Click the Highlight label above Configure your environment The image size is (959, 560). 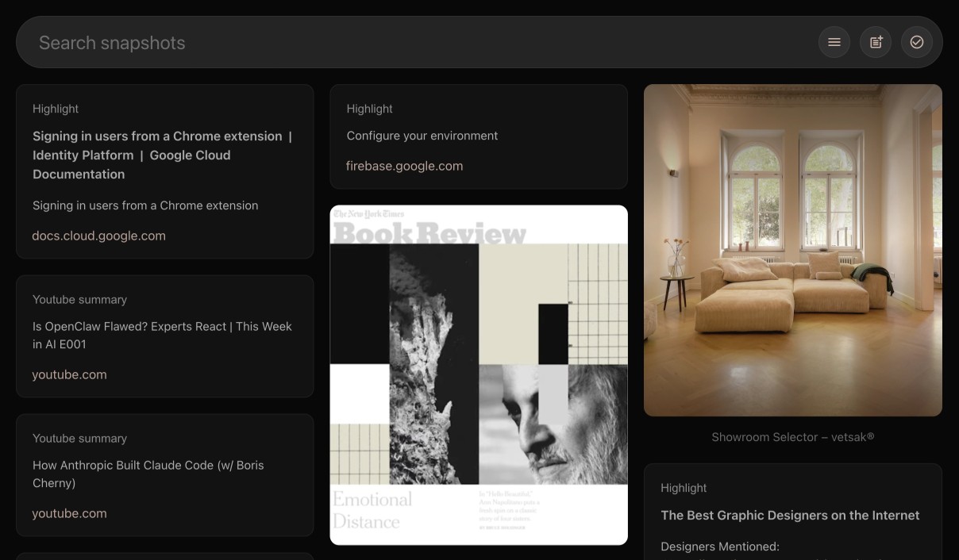(369, 109)
